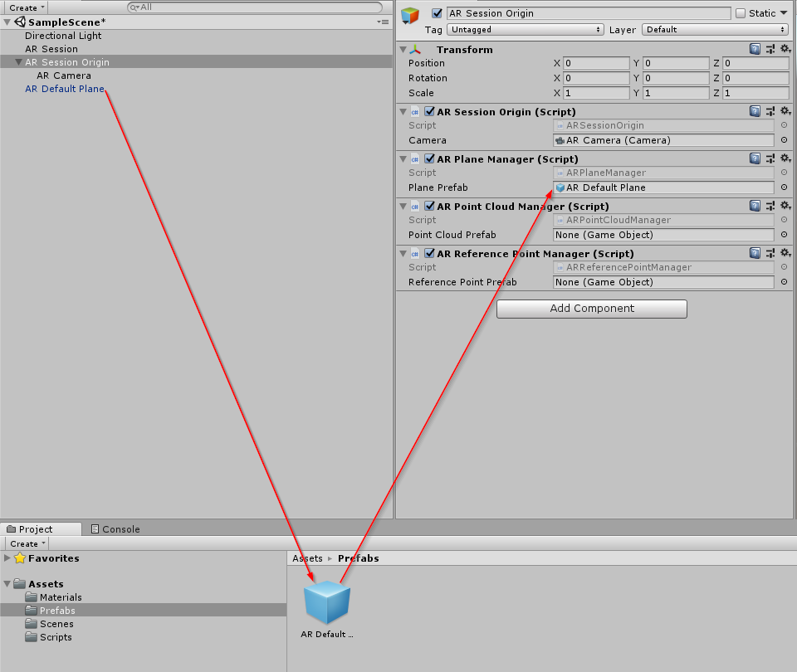This screenshot has height=672, width=797.
Task: Click object picker beside Point Cloud Prefab
Action: point(784,235)
